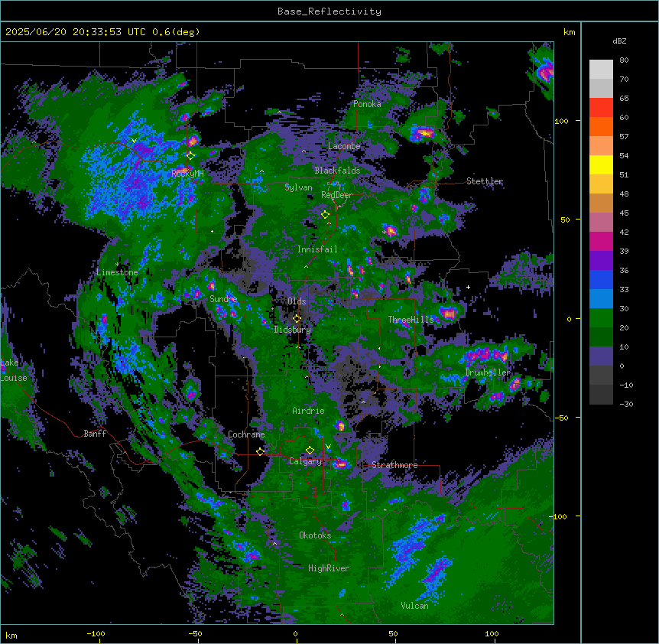This screenshot has width=659, height=644.
Task: Click the km label at top right of map
Action: pyautogui.click(x=569, y=32)
